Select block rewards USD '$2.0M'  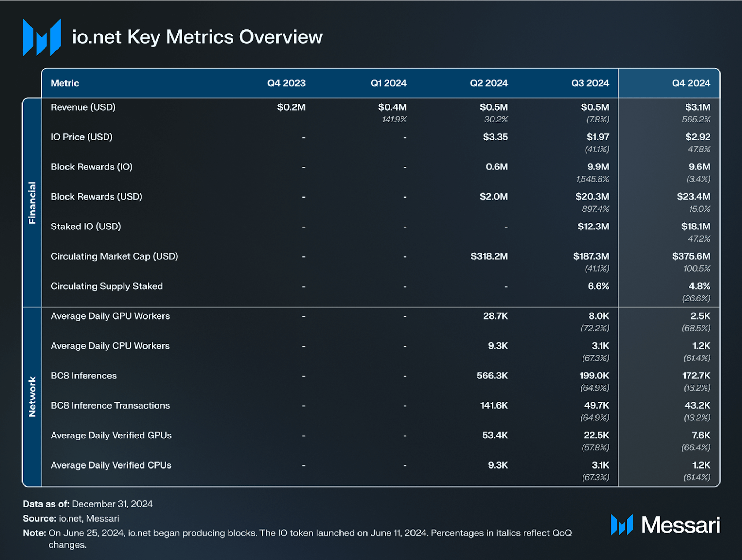[494, 197]
